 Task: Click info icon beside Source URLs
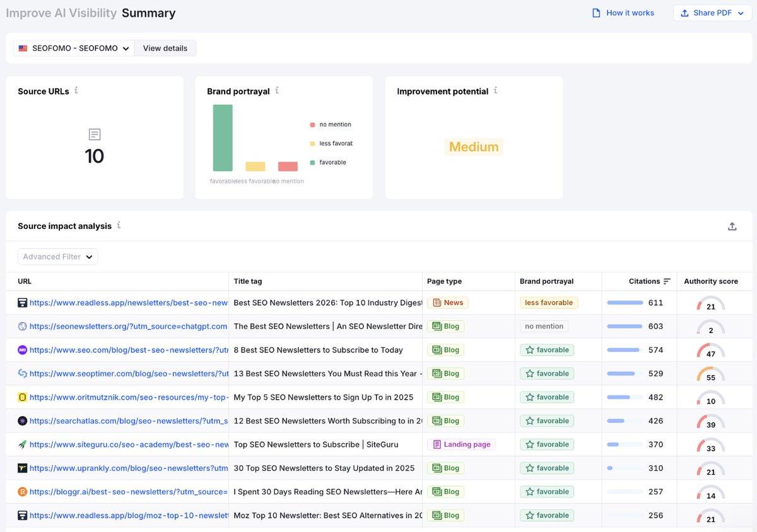pyautogui.click(x=76, y=91)
